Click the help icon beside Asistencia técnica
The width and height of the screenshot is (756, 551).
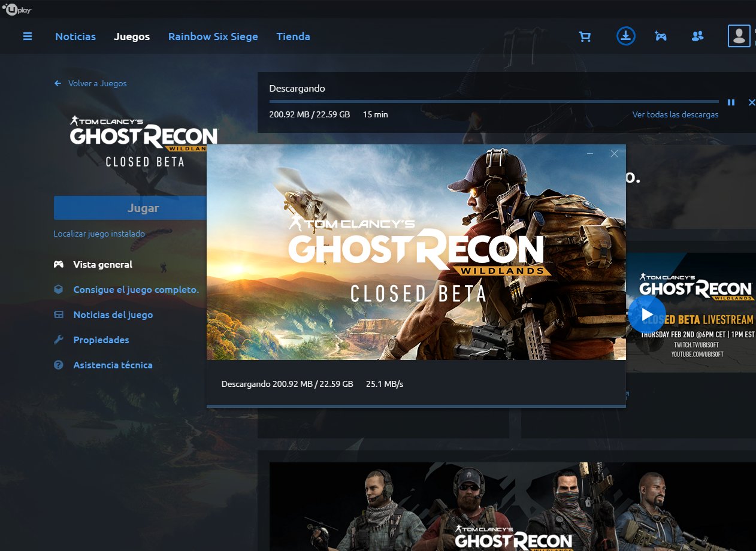coord(59,365)
